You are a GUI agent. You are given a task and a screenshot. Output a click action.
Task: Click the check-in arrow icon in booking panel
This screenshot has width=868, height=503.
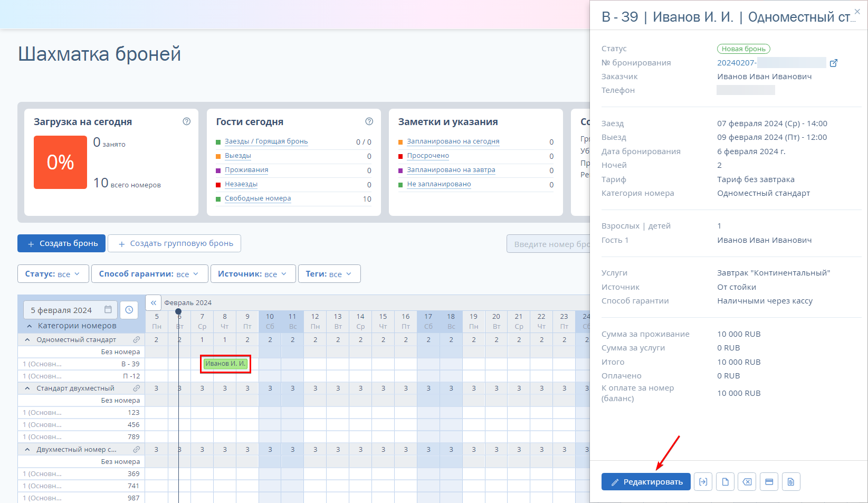[x=703, y=482]
